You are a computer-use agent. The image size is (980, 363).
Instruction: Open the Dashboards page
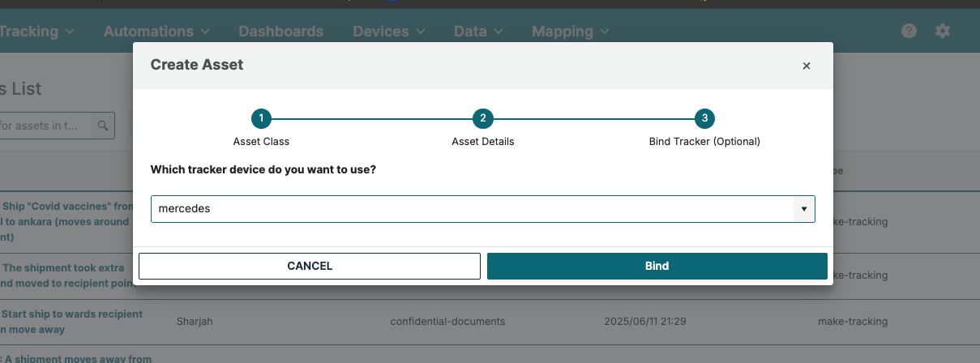pos(280,32)
